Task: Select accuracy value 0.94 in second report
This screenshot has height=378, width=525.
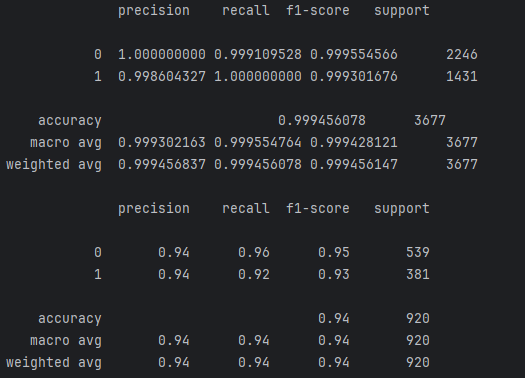Action: point(334,318)
